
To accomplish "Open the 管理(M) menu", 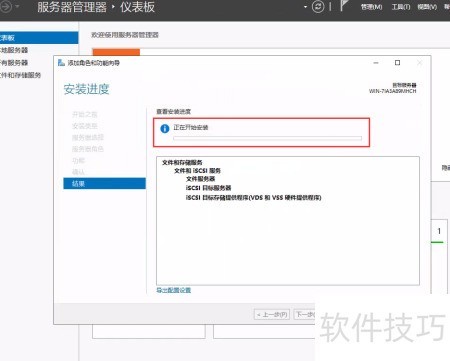I will (x=371, y=7).
